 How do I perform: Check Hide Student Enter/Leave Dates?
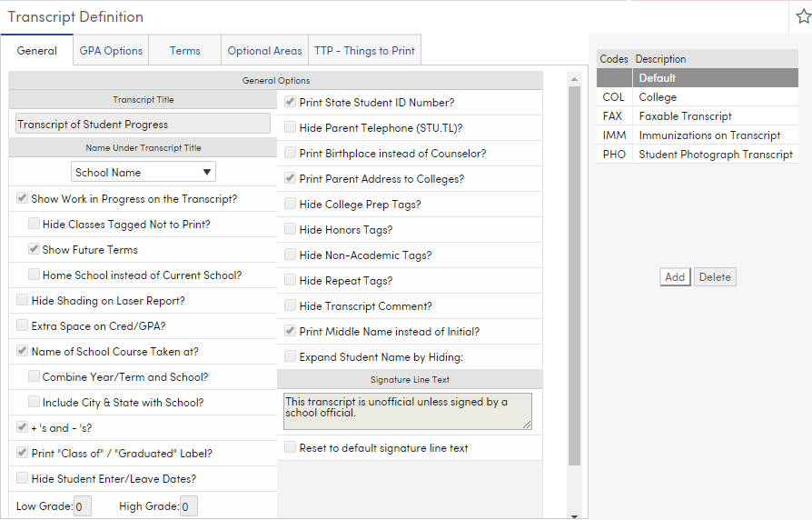click(x=22, y=477)
